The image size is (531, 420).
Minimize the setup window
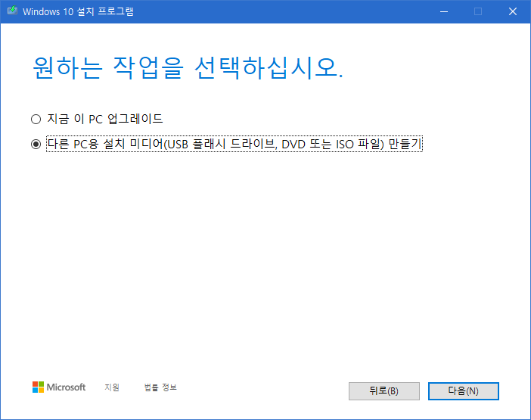click(x=444, y=11)
